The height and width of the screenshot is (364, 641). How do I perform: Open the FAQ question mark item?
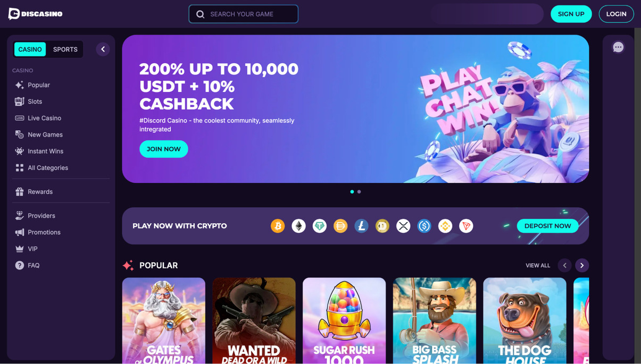click(x=27, y=265)
